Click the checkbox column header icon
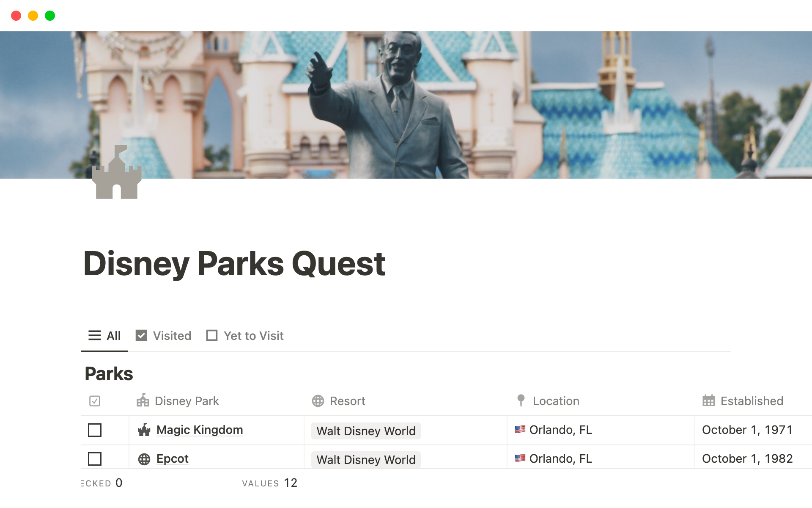This screenshot has width=812, height=508. (95, 401)
